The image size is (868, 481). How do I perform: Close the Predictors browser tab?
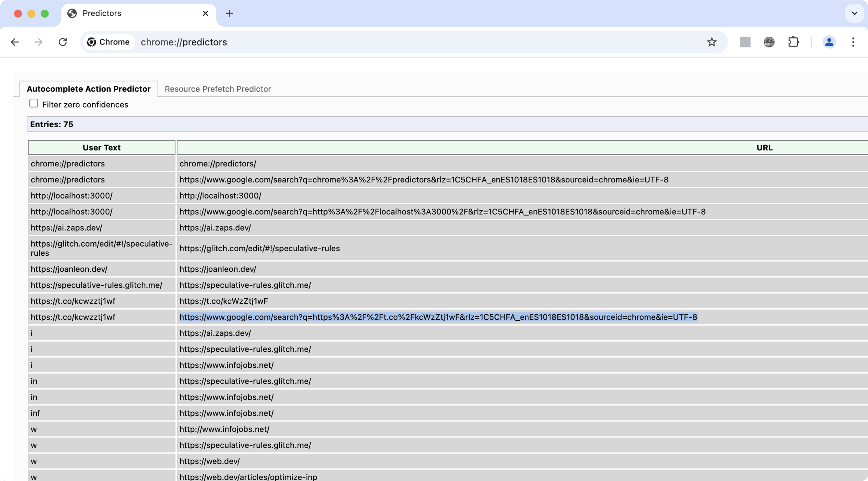click(205, 14)
